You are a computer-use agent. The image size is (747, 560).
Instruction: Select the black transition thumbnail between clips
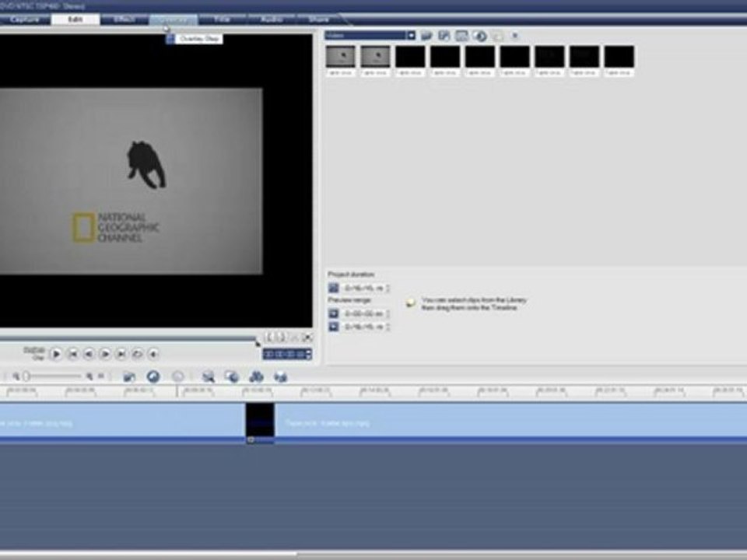(260, 421)
